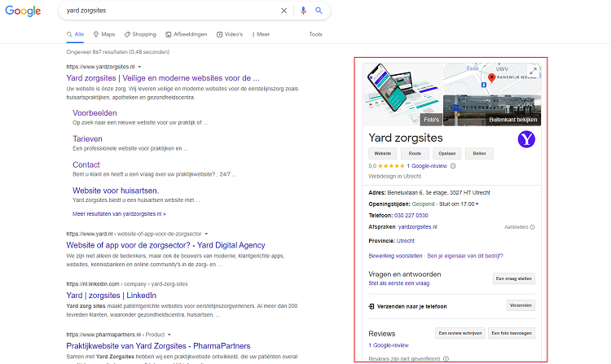Image resolution: width=611 pixels, height=364 pixels.
Task: Open the Shopping results tab
Action: click(139, 34)
